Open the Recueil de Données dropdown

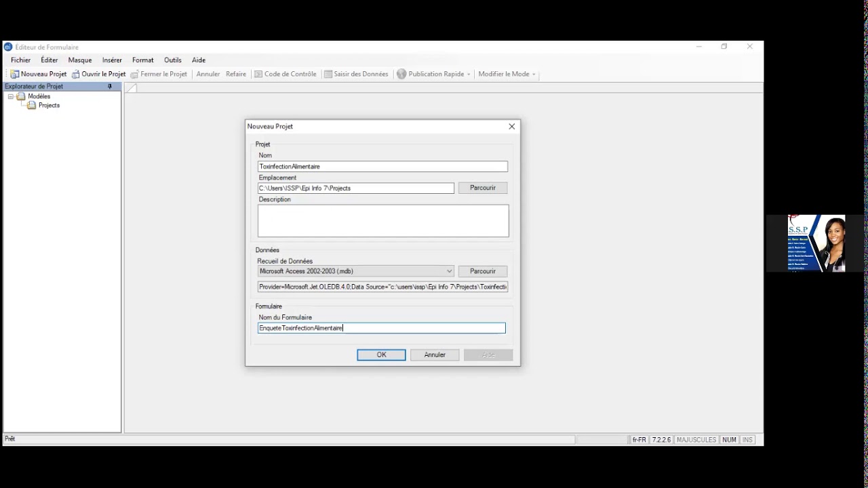[356, 271]
